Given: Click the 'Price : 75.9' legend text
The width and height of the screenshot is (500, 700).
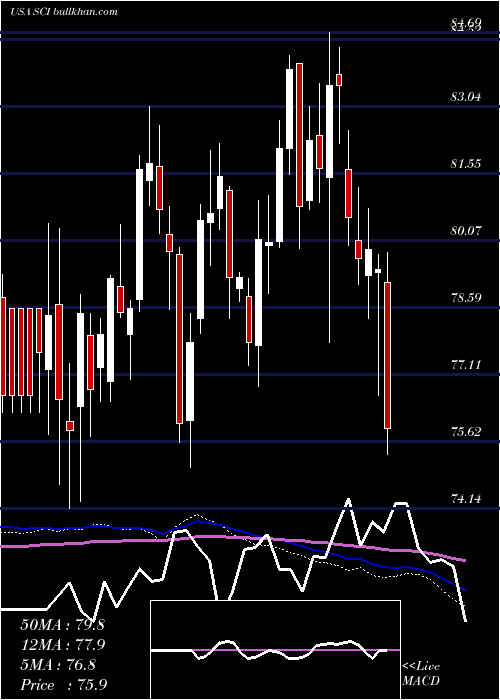Looking at the screenshot, I should click(63, 684).
